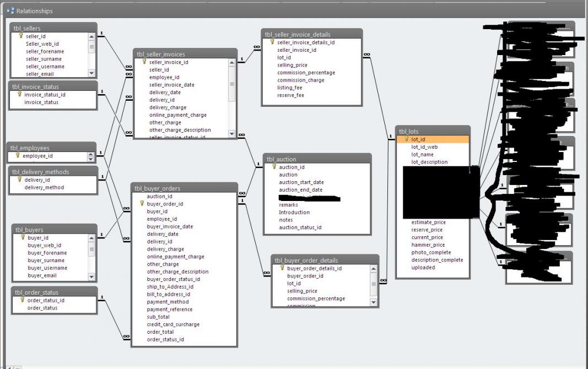
Task: Select the tbl_seller_invoice_details title bar
Action: pyautogui.click(x=311, y=34)
